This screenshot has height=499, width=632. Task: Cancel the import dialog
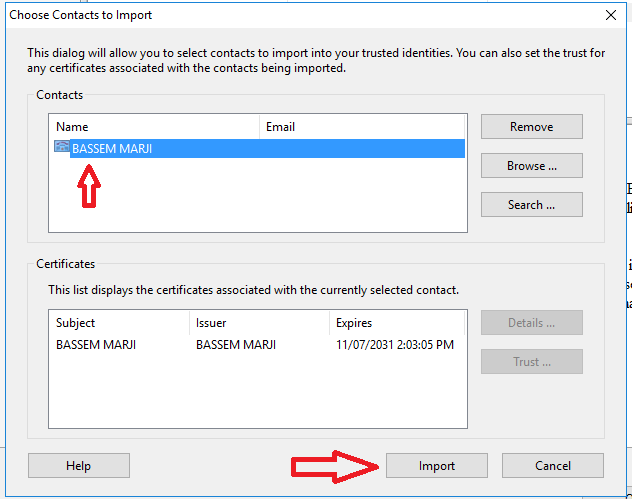(x=552, y=466)
